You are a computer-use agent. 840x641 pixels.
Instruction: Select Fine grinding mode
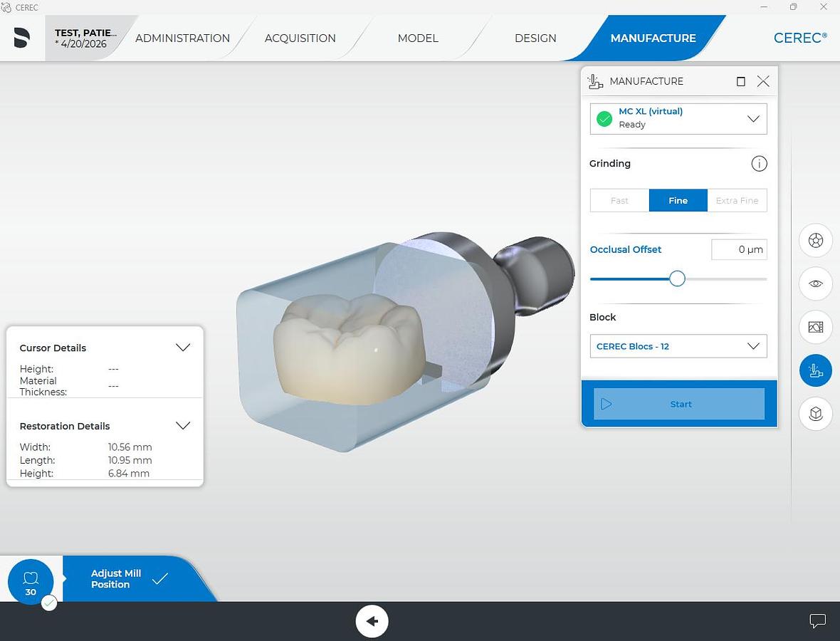678,200
